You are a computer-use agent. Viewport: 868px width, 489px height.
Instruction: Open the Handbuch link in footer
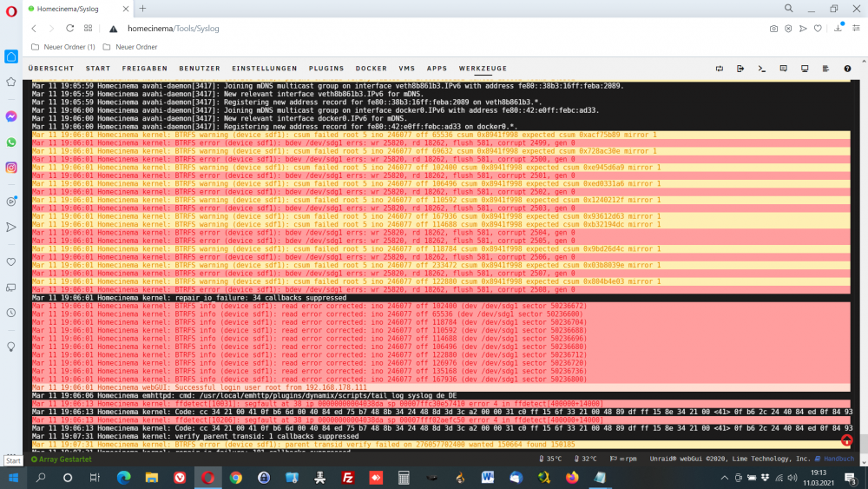click(x=835, y=459)
